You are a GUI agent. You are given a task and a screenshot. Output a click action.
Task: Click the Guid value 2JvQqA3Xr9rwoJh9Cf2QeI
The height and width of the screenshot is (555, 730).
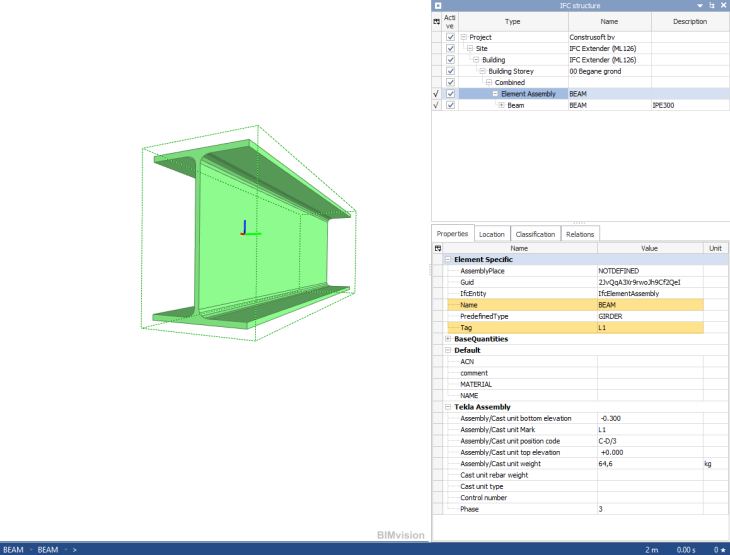(x=639, y=282)
